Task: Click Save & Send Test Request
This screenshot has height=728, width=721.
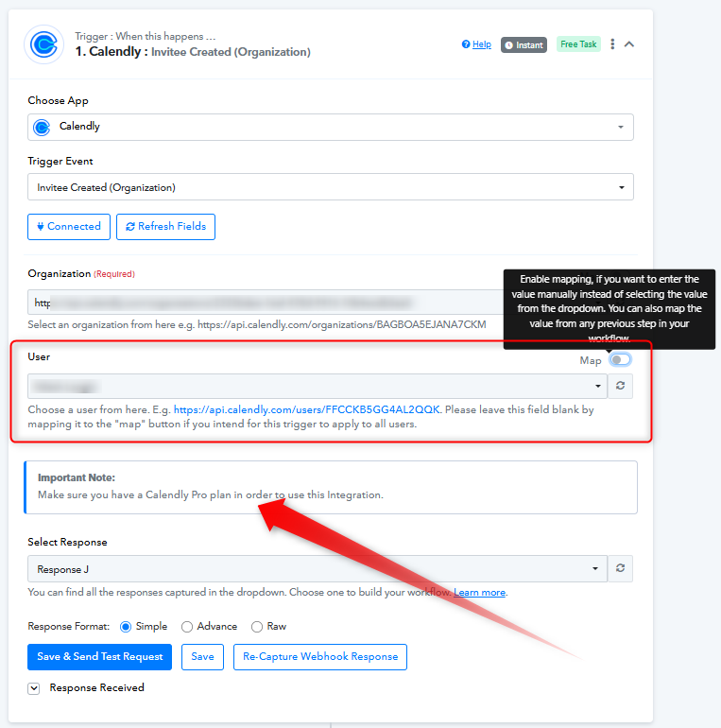Action: (100, 656)
